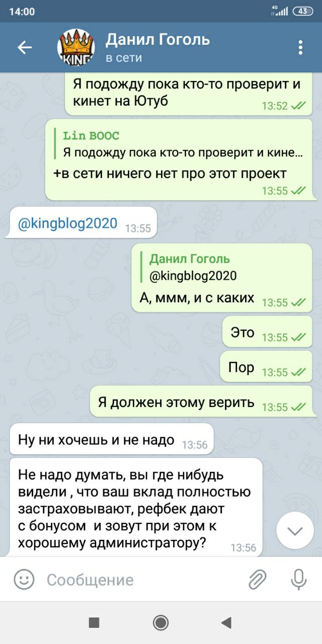Tap Android back triangle button
Image resolution: width=322 pixels, height=644 pixels.
point(226,622)
